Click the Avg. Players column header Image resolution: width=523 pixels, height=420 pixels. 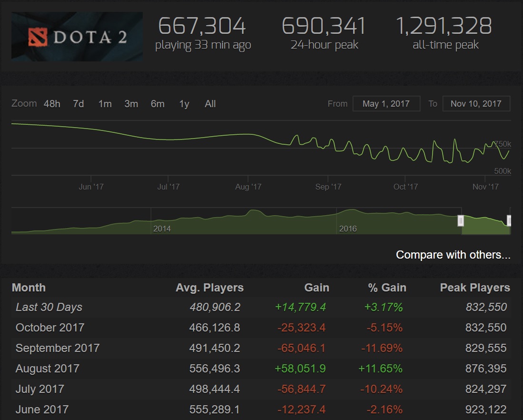[209, 288]
